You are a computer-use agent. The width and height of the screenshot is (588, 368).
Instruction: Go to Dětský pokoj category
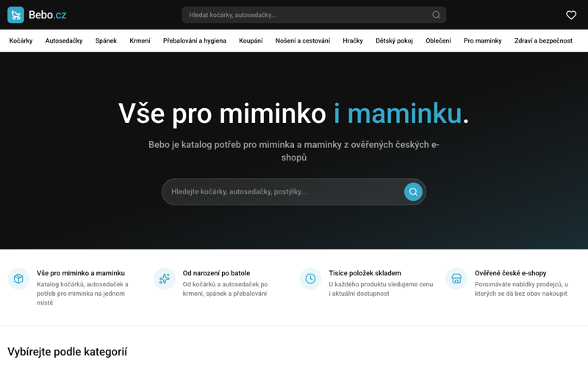394,40
